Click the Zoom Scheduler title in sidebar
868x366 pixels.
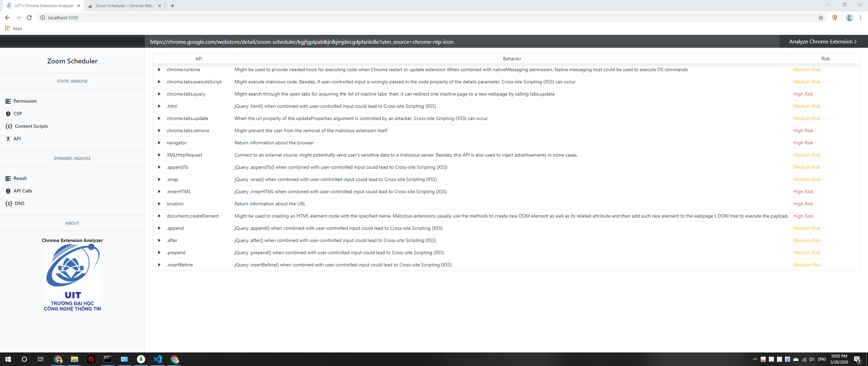click(72, 61)
